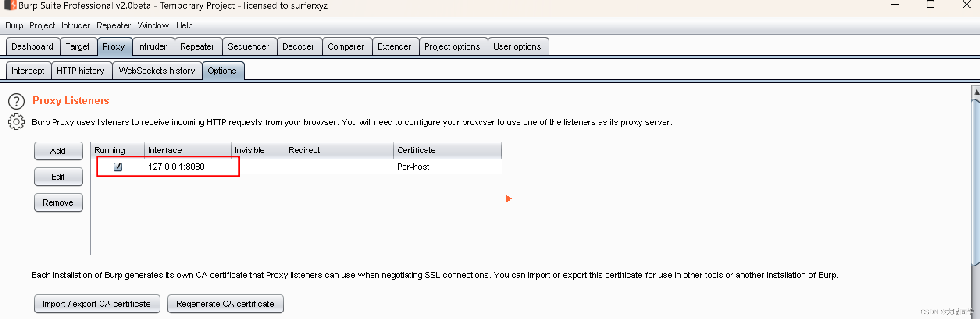Open the Help menu
This screenshot has width=980, height=319.
coord(184,26)
